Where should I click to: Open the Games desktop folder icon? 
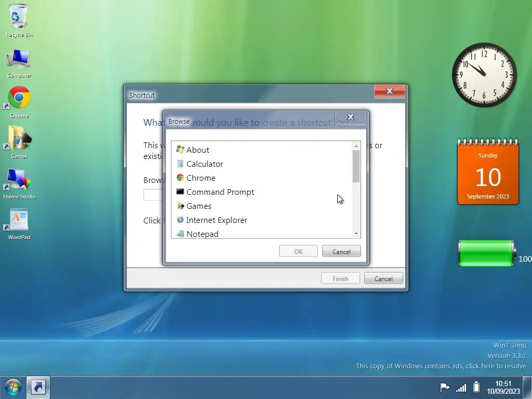point(19,142)
